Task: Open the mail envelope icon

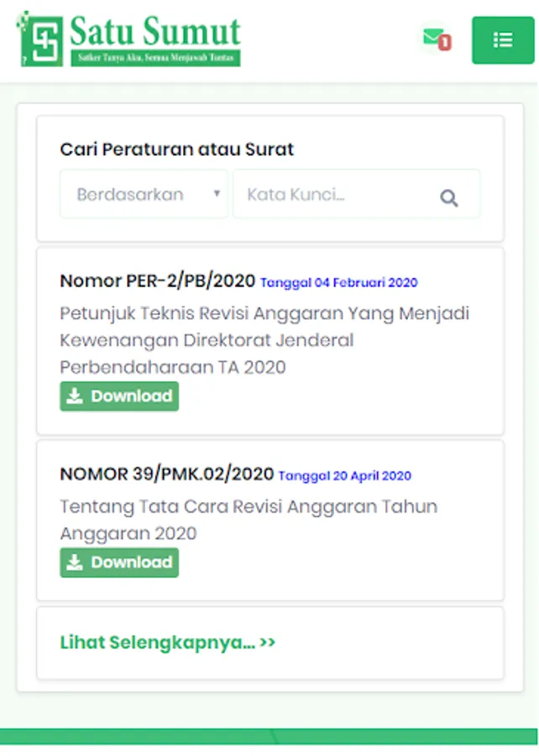Action: click(432, 37)
